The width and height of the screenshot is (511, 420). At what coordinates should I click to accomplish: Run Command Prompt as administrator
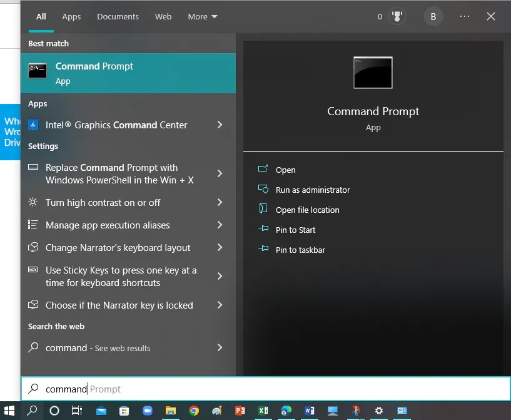pyautogui.click(x=311, y=190)
